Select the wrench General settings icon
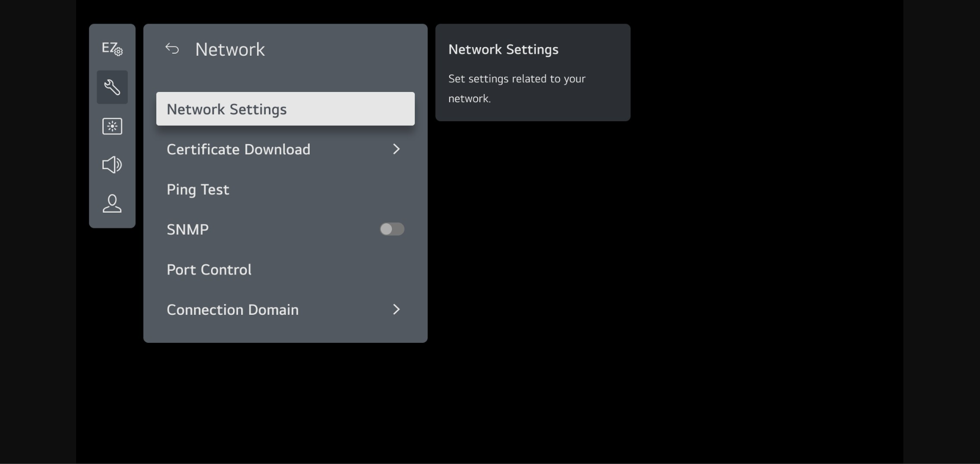 pyautogui.click(x=112, y=87)
